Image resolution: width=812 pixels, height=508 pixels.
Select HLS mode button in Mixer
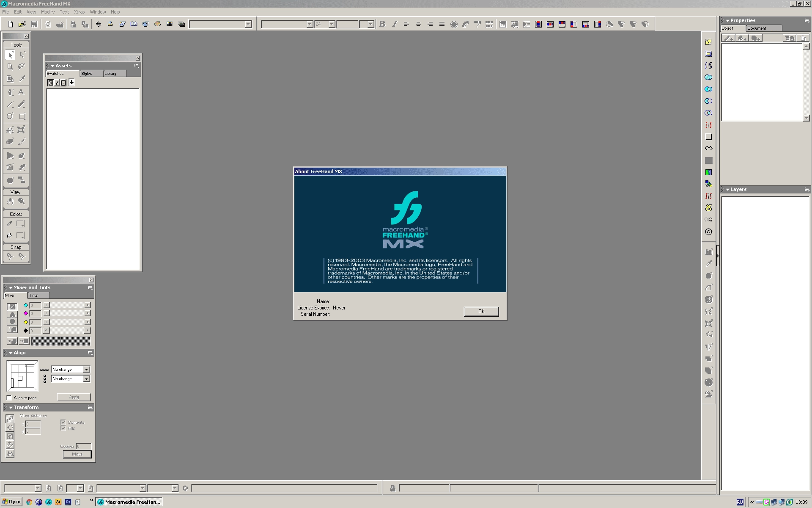tap(12, 322)
